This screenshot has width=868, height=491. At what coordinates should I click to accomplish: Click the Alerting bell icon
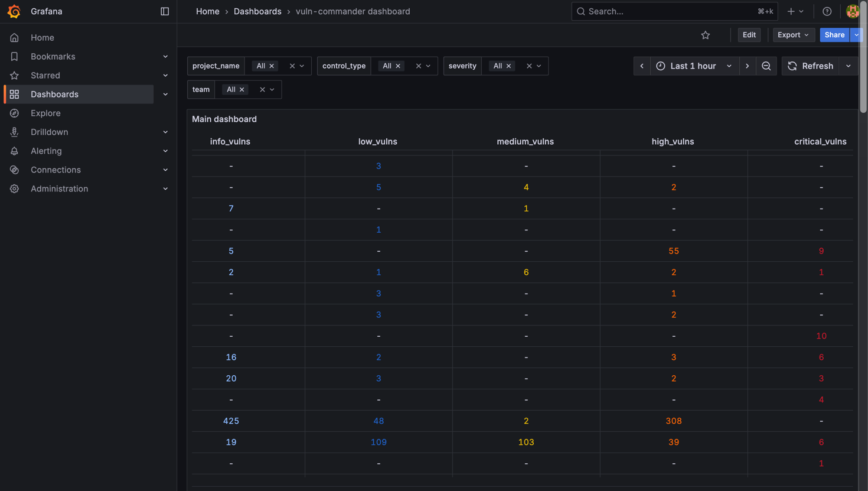(14, 151)
